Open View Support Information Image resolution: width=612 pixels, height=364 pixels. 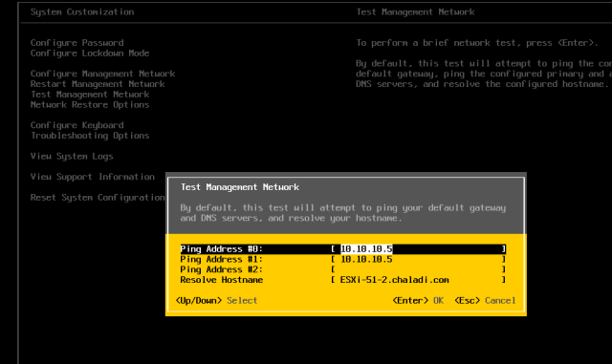93,177
